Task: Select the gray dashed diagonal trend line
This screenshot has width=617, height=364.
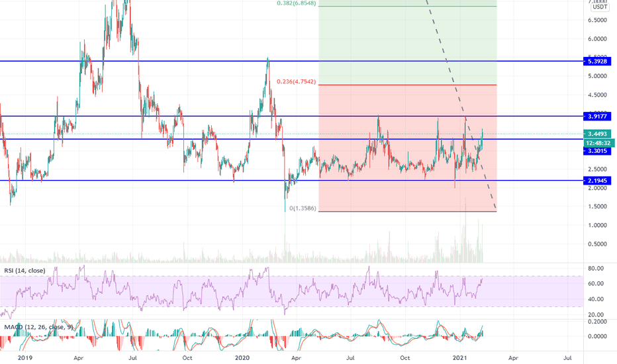Action: coord(461,105)
